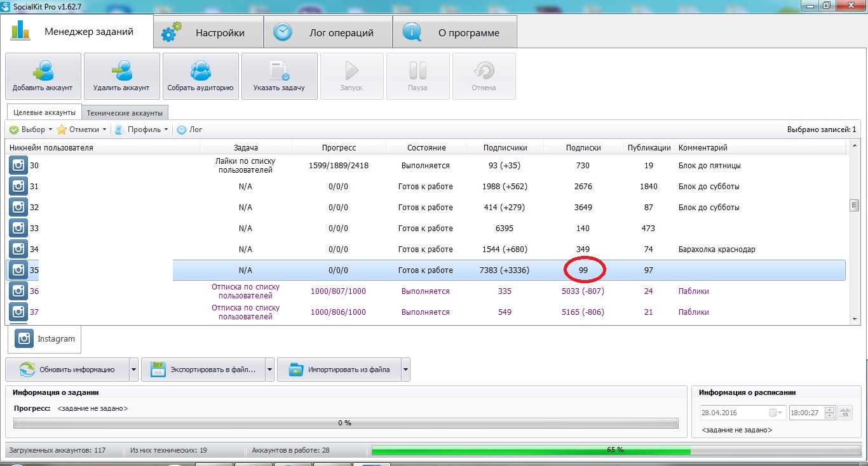
Task: Click the Отмена button
Action: coord(484,76)
